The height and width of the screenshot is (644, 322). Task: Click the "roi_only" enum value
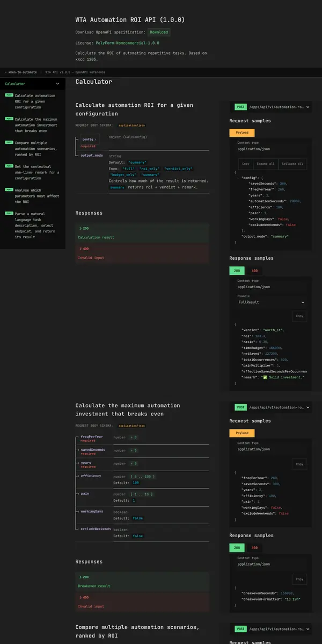pyautogui.click(x=150, y=169)
